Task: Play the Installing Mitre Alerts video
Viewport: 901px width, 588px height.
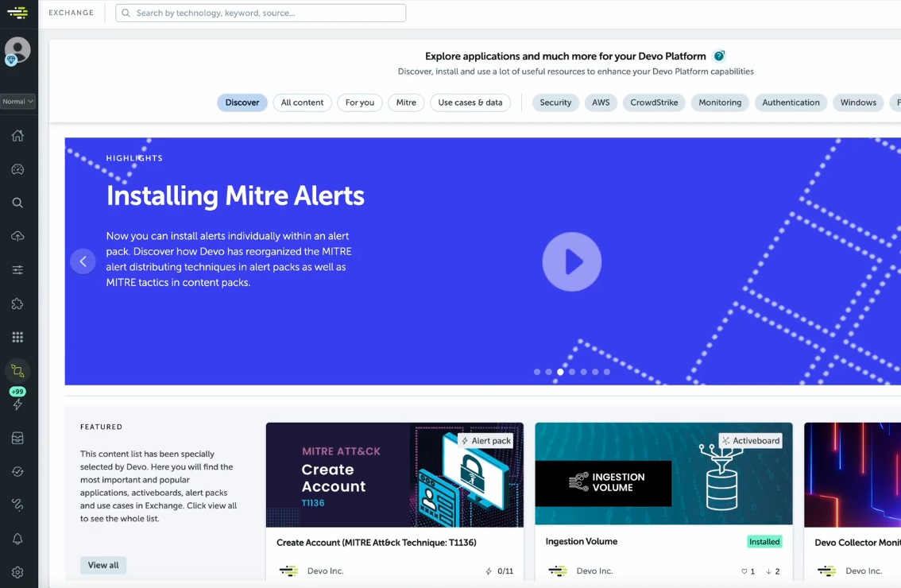Action: 572,261
